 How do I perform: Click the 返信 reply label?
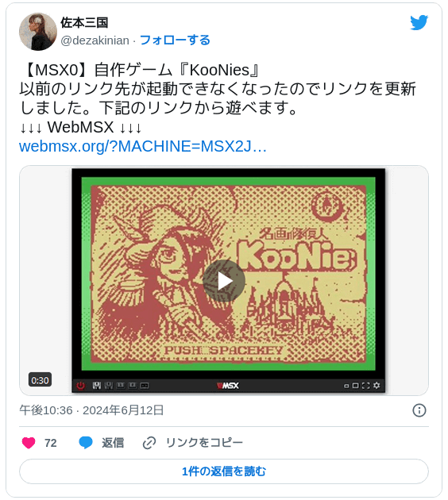(x=113, y=443)
